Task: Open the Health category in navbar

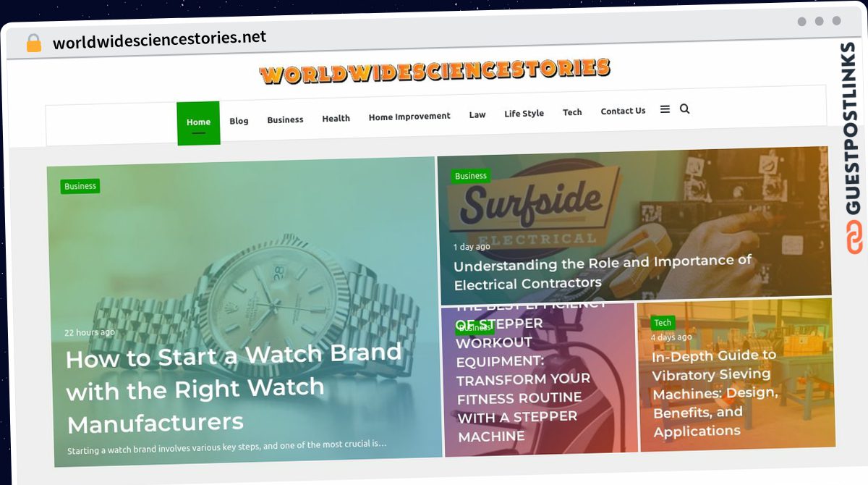Action: click(336, 118)
